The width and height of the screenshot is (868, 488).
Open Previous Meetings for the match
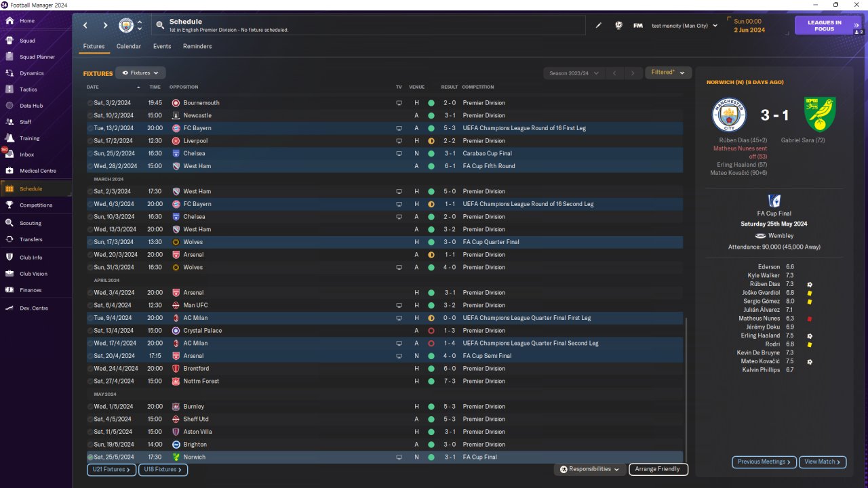tap(764, 462)
